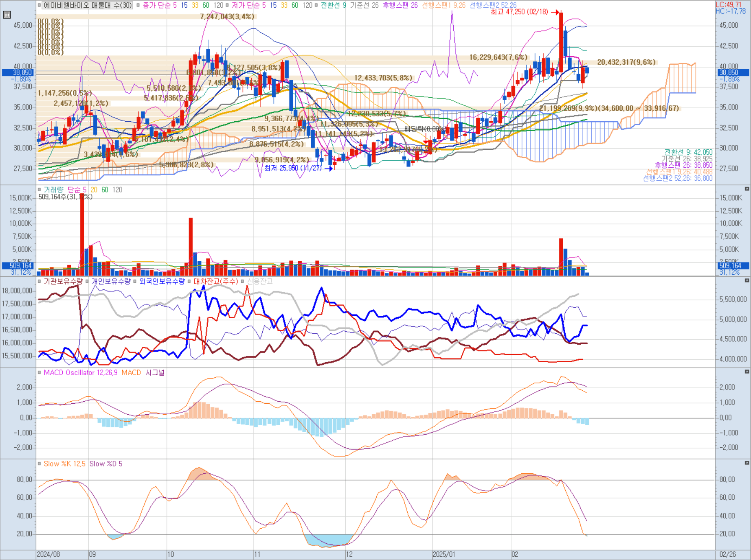
Task: Open the chart grid menu icon at top-left
Action: [x=7, y=15]
